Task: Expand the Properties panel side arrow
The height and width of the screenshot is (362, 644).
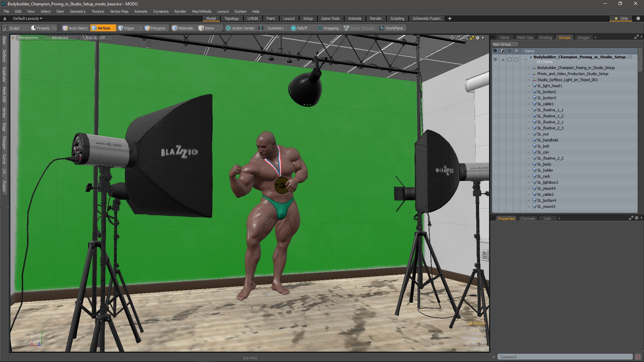Action: tap(641, 218)
